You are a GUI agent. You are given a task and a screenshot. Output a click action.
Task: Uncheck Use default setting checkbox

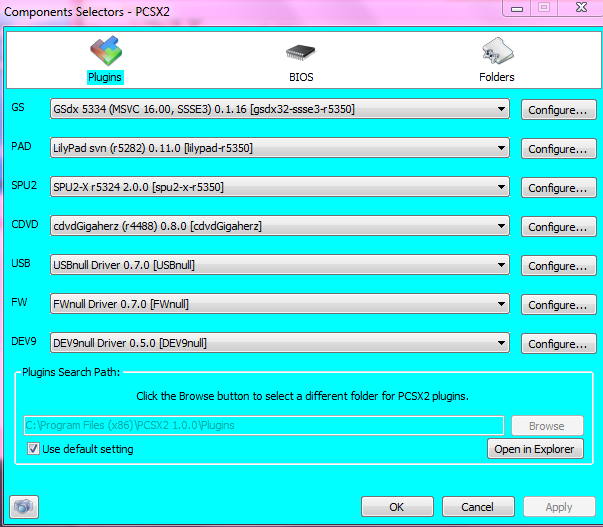33,449
